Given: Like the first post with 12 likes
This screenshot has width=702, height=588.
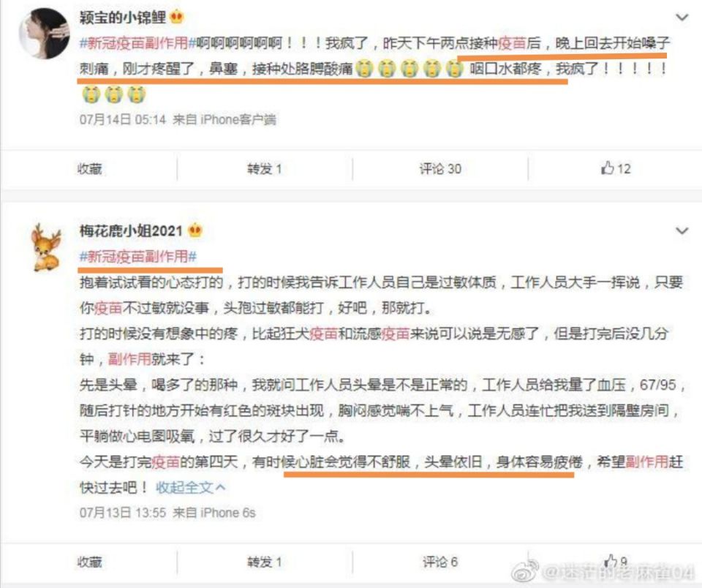Looking at the screenshot, I should pyautogui.click(x=616, y=168).
